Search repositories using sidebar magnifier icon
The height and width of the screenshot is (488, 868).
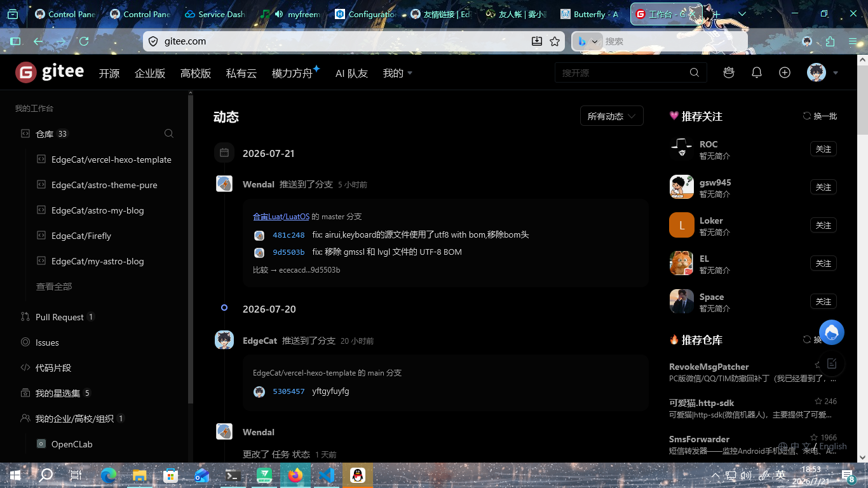[x=169, y=133]
